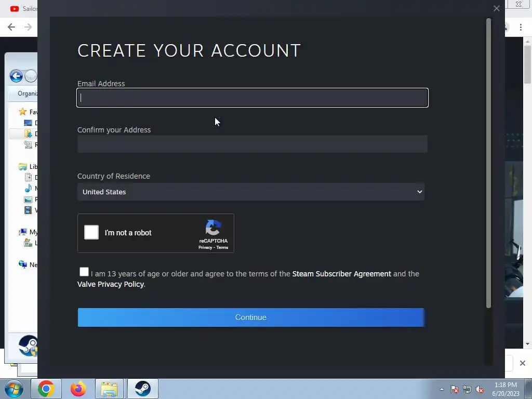The image size is (532, 399).
Task: Show hidden system tray icons
Action: [x=442, y=389]
